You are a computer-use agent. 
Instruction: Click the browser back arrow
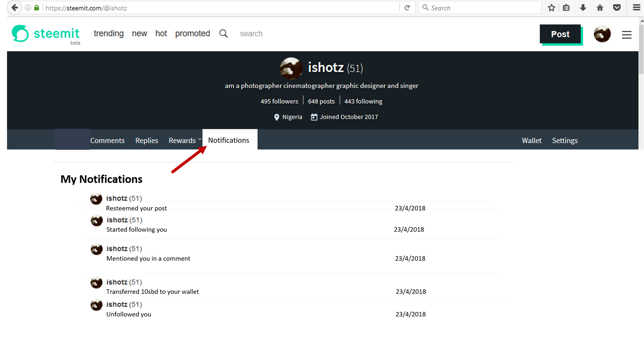[x=14, y=8]
